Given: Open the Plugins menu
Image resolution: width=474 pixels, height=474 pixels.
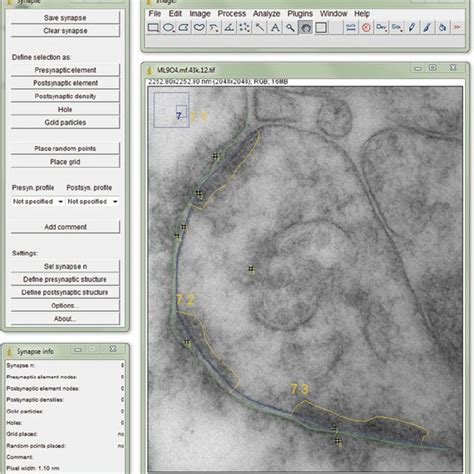Looking at the screenshot, I should pyautogui.click(x=300, y=14).
